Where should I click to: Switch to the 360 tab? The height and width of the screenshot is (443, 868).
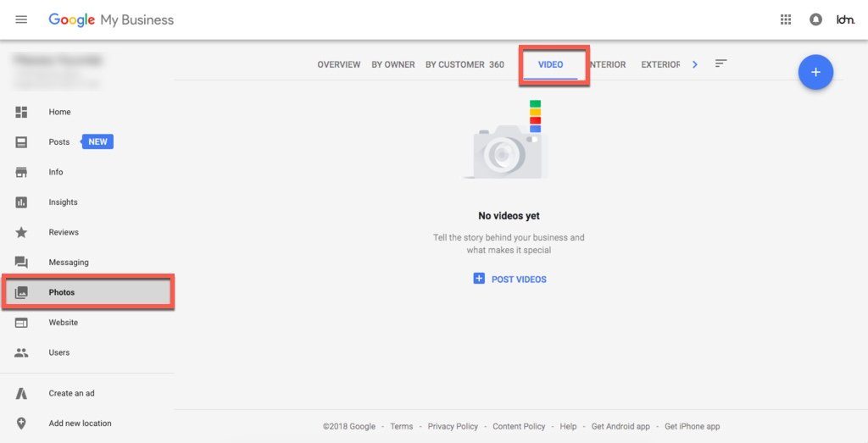pyautogui.click(x=497, y=64)
